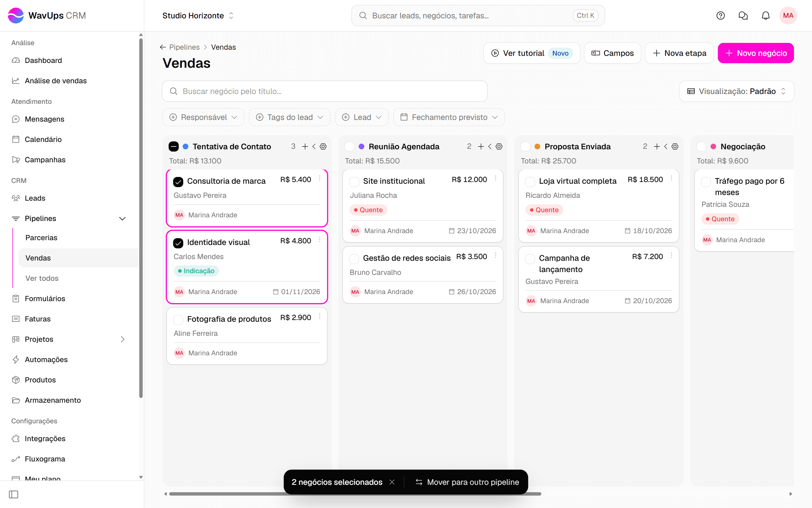The image size is (812, 508).
Task: Select all deals in Reunião Agendada column
Action: coord(349,146)
